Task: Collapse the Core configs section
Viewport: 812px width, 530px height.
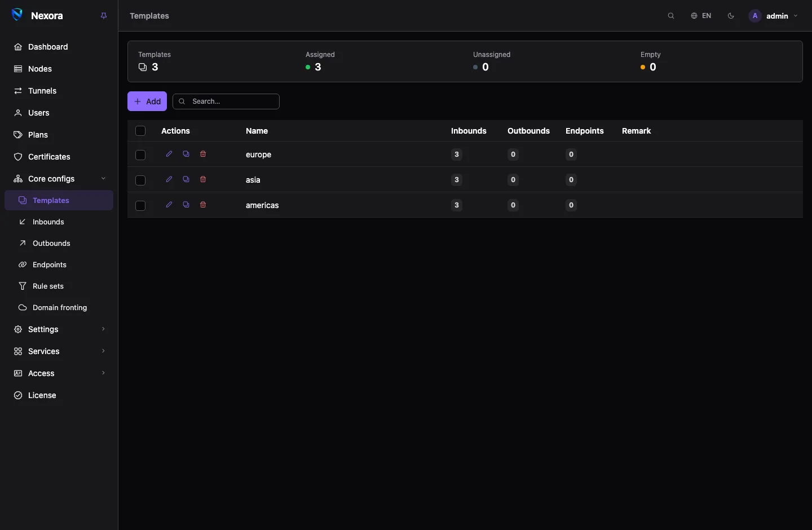Action: (59, 179)
